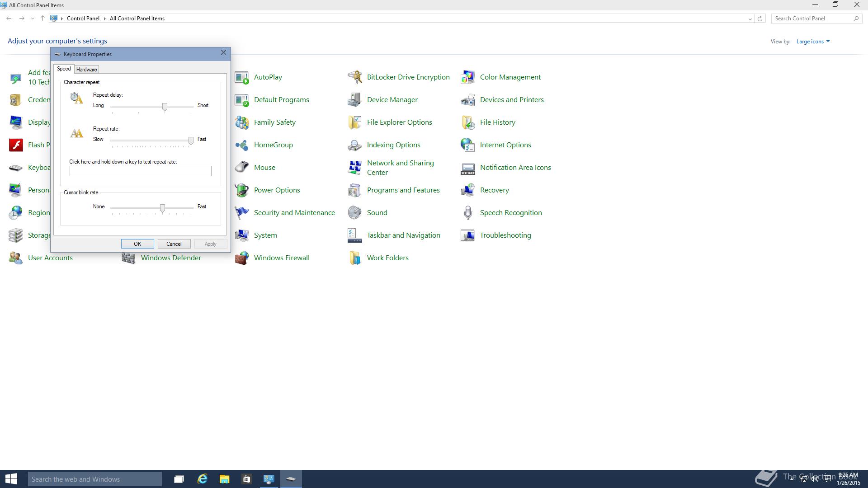Open the Network and Sharing Center icon
Image resolution: width=868 pixels, height=488 pixels.
coord(355,168)
